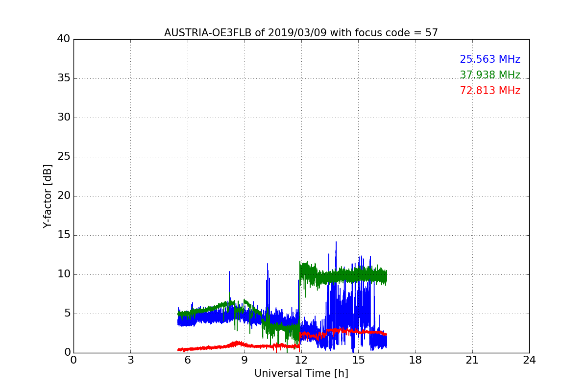Click x-axis tick label 18

click(x=416, y=360)
